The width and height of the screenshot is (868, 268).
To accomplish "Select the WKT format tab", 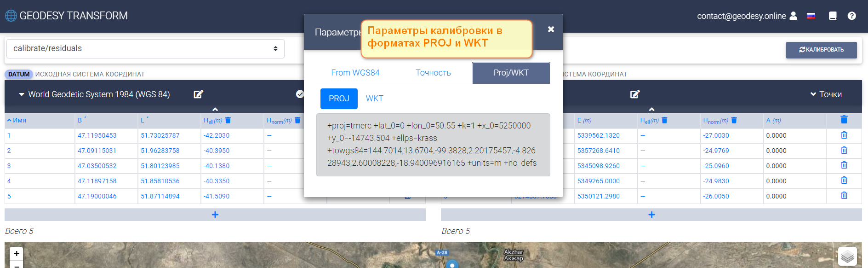I will click(x=374, y=99).
